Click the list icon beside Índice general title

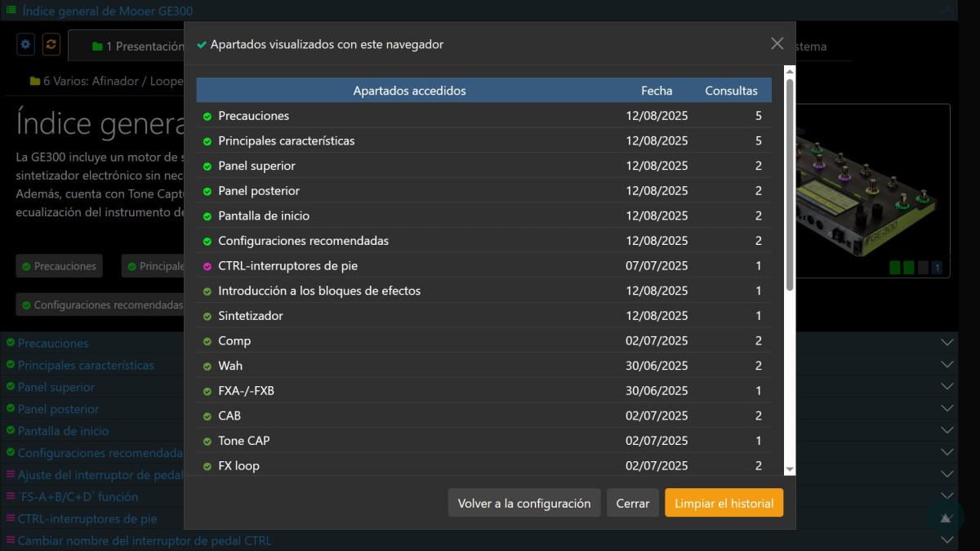point(11,11)
